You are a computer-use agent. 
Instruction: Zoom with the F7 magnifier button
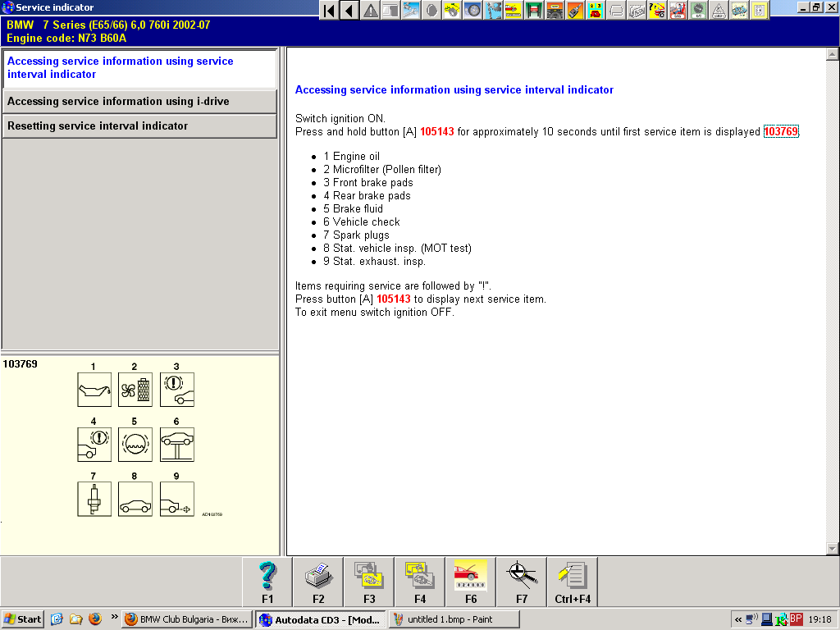pos(522,582)
